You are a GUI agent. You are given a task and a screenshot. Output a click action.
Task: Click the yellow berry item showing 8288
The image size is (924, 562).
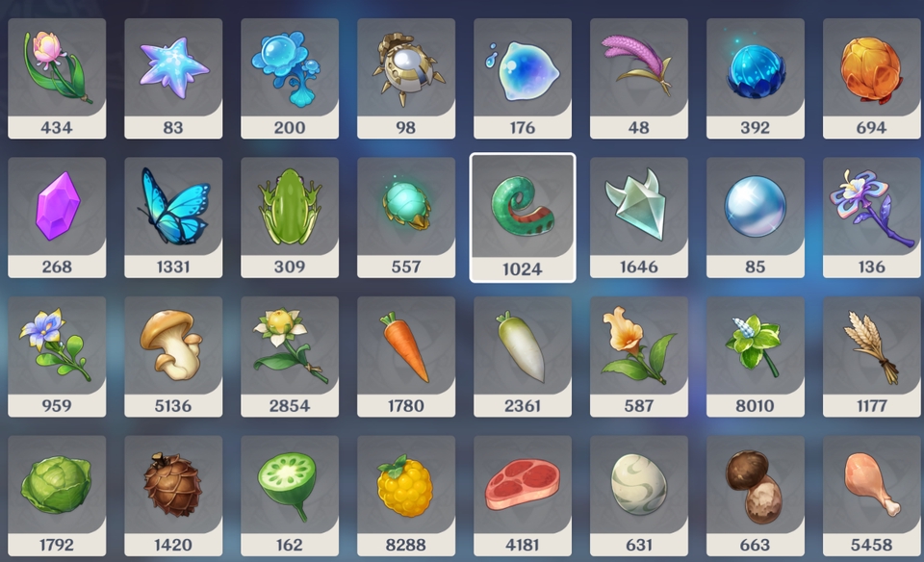[x=406, y=496]
